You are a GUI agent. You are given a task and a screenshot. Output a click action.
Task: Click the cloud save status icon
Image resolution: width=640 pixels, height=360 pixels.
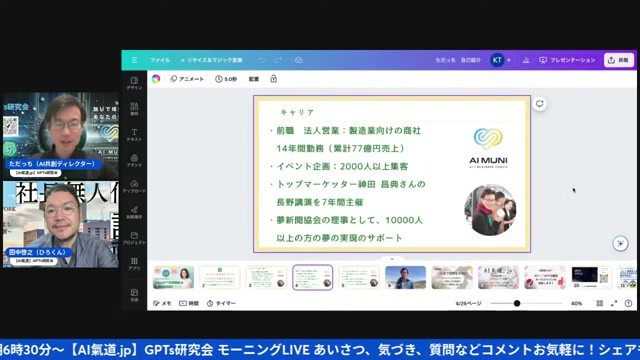(x=299, y=60)
